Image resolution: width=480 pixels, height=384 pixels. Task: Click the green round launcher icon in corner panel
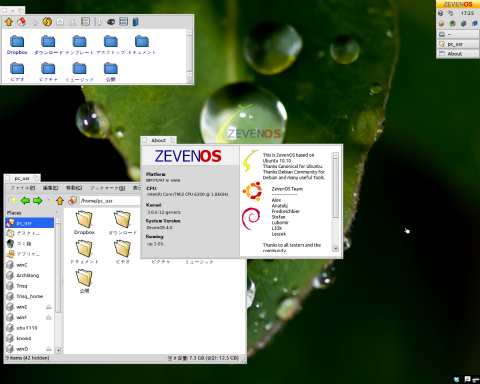453,24
